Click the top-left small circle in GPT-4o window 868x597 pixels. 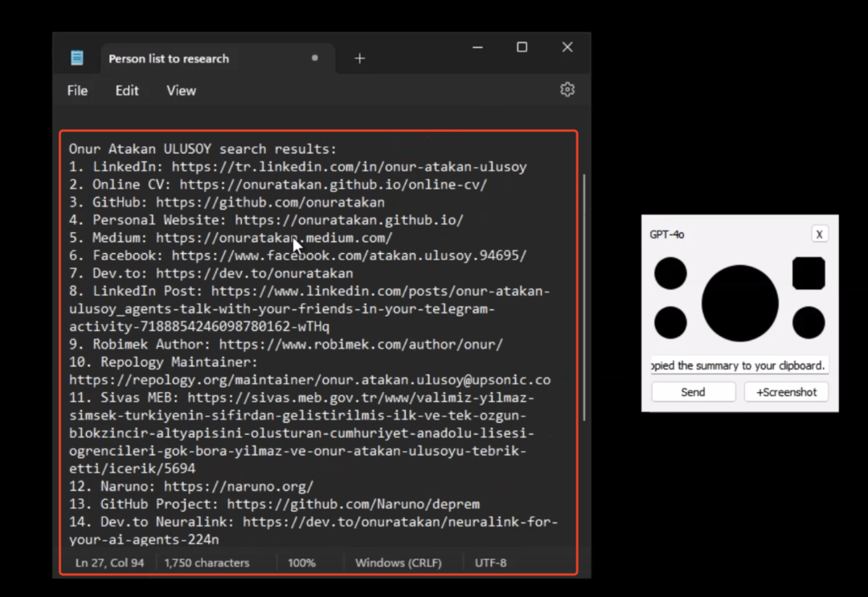(670, 273)
